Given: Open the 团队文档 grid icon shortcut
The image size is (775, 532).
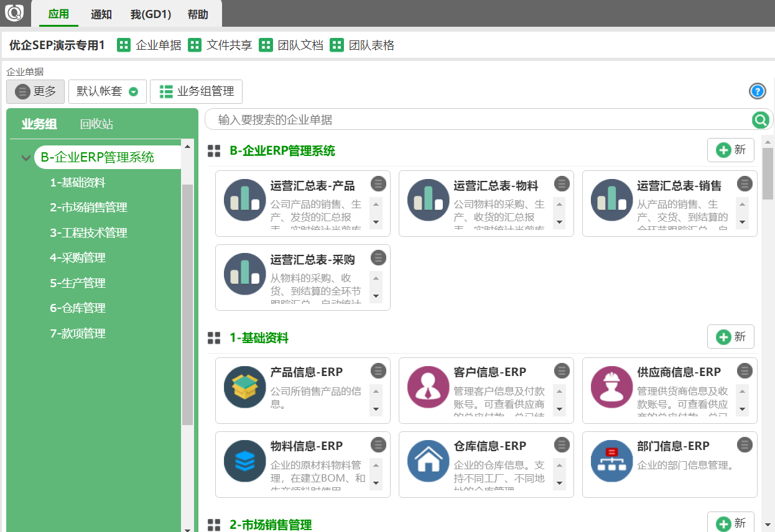Looking at the screenshot, I should 266,45.
